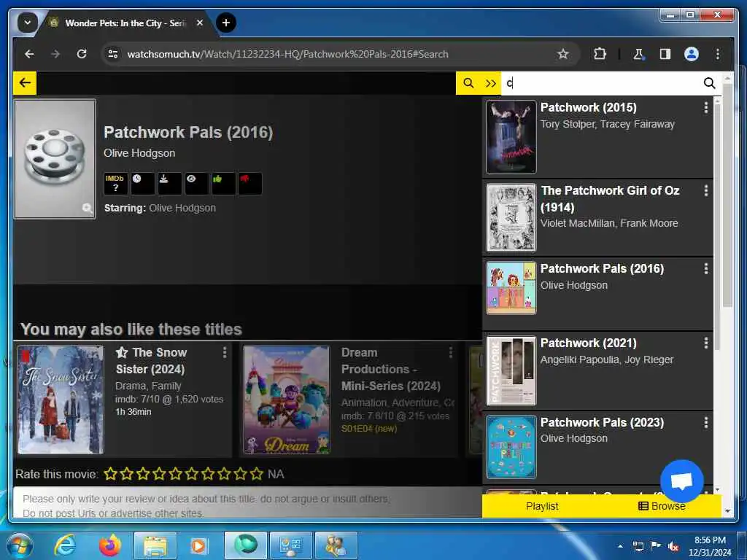Rate the movie five stars
This screenshot has width=747, height=560.
175,474
